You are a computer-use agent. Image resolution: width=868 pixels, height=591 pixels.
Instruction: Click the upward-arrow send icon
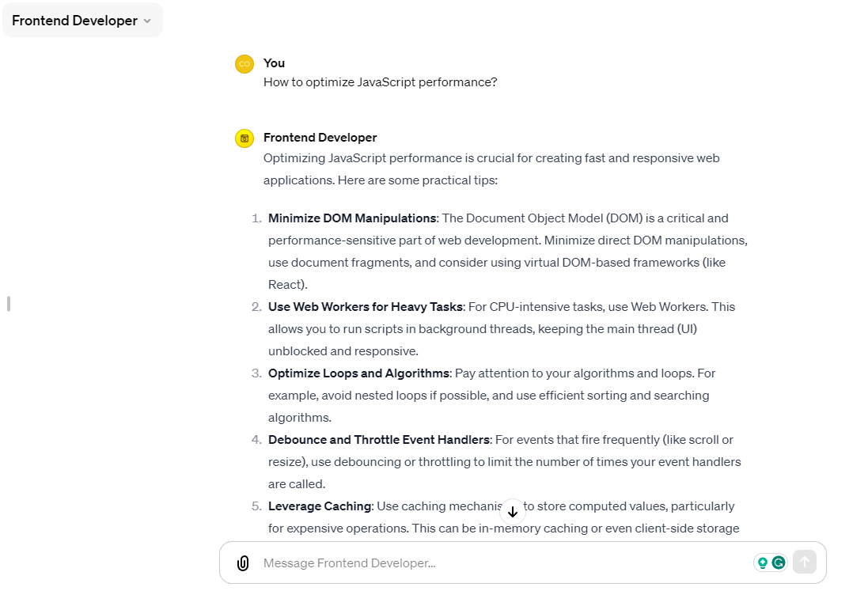pyautogui.click(x=805, y=562)
